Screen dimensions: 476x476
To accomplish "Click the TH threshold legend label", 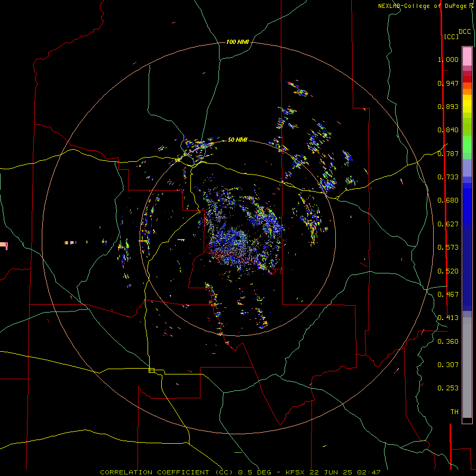I will (x=454, y=412).
